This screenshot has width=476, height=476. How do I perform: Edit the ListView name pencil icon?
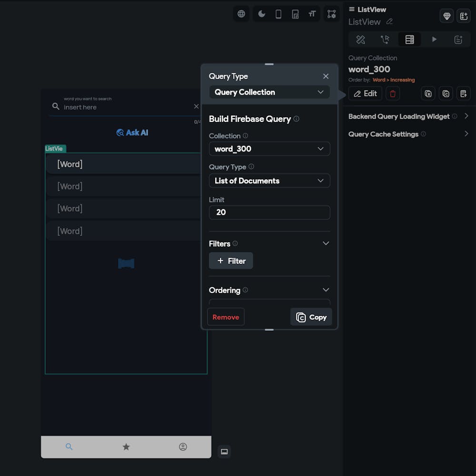389,21
